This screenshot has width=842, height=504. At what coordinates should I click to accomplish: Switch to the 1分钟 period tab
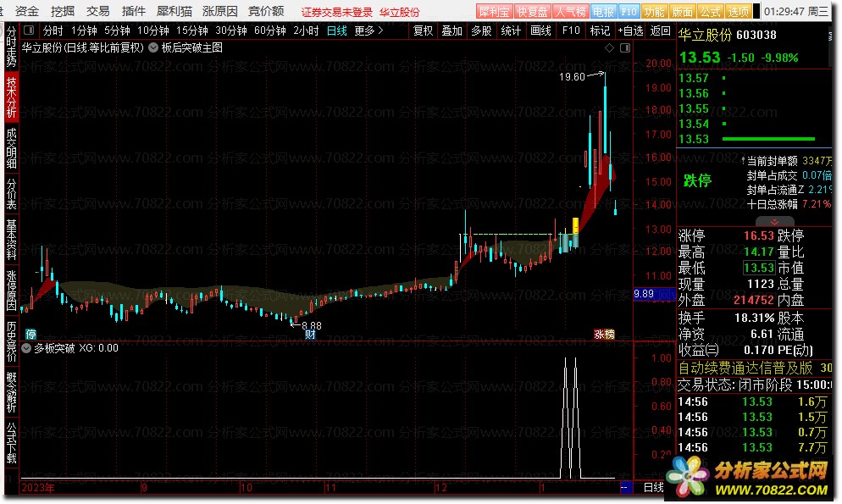(x=84, y=30)
